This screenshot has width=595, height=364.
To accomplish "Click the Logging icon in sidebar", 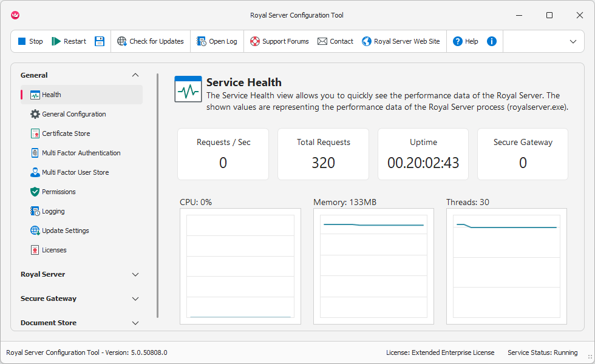I will (x=35, y=211).
